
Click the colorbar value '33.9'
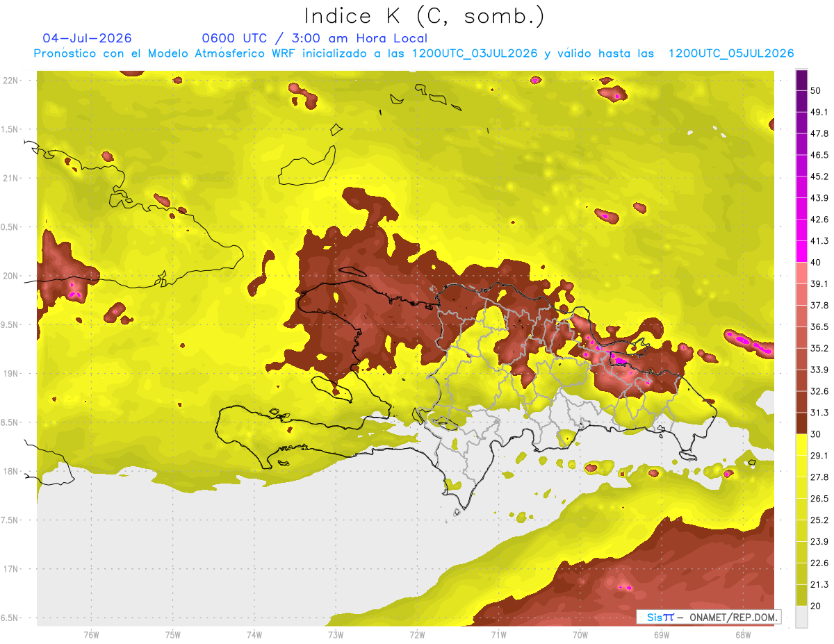[x=819, y=370]
